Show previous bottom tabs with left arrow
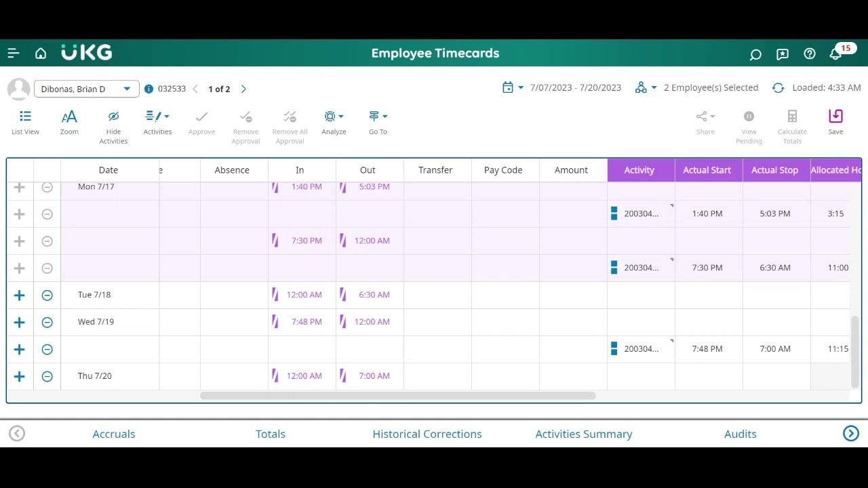Image resolution: width=868 pixels, height=488 pixels. (x=17, y=433)
